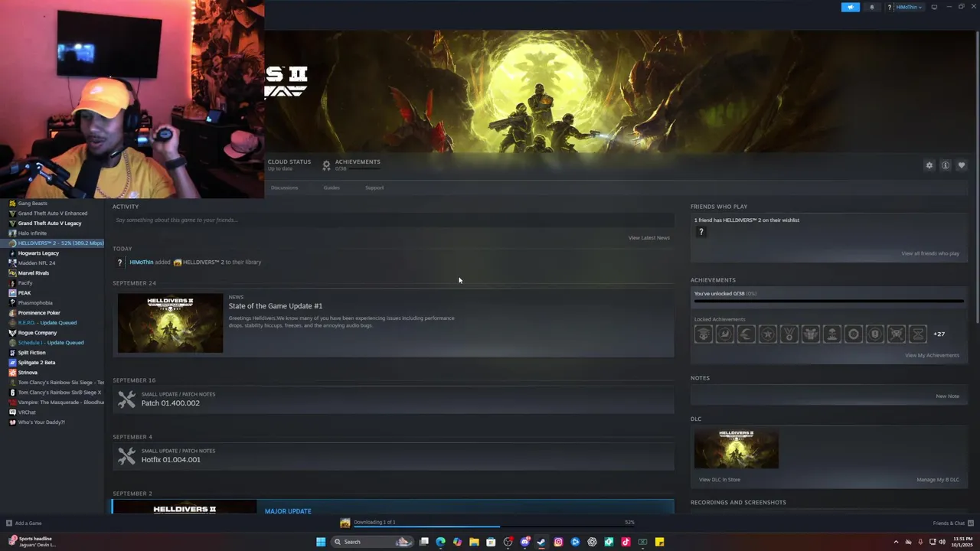Open the notifications bell
The height and width of the screenshot is (551, 980).
[x=871, y=7]
